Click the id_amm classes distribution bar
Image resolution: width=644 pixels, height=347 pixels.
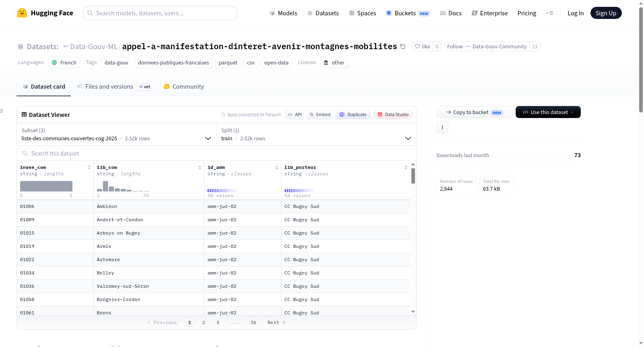[221, 191]
